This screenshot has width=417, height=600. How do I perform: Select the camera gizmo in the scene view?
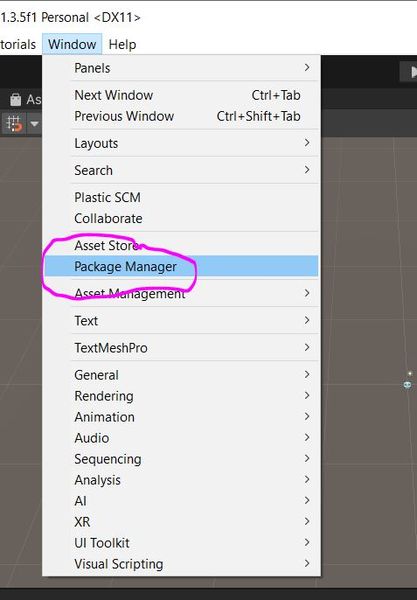[408, 385]
